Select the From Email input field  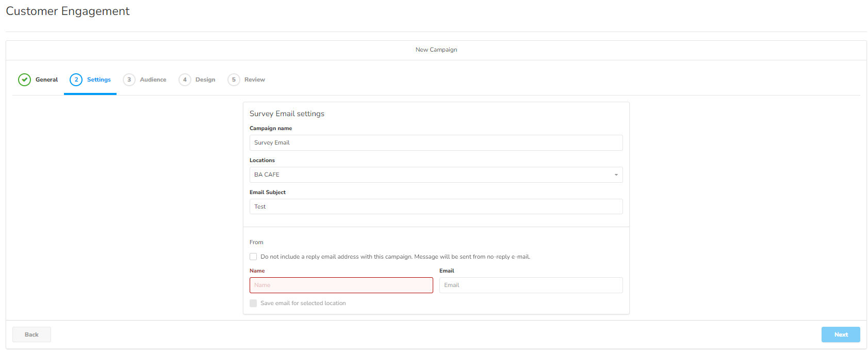click(x=531, y=285)
